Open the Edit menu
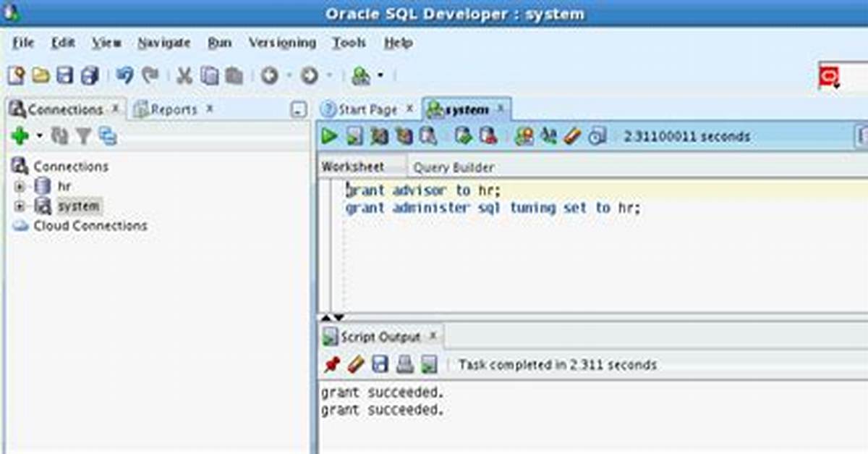 [x=63, y=43]
